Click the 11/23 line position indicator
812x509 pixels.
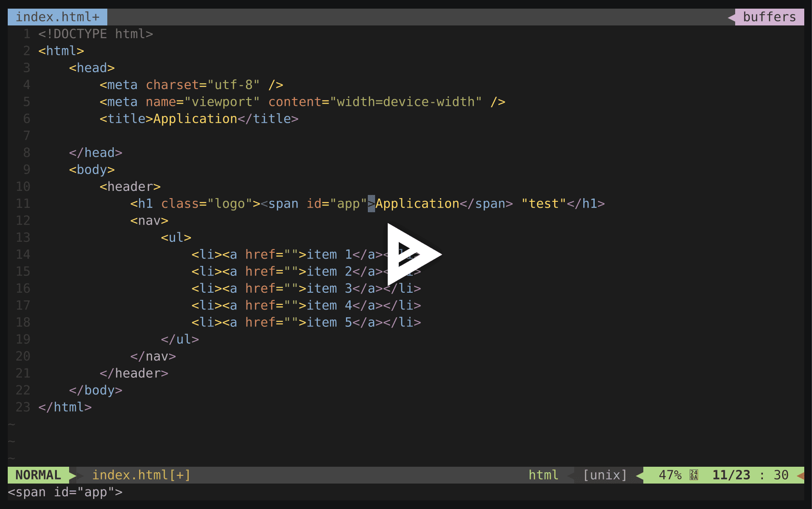click(731, 475)
